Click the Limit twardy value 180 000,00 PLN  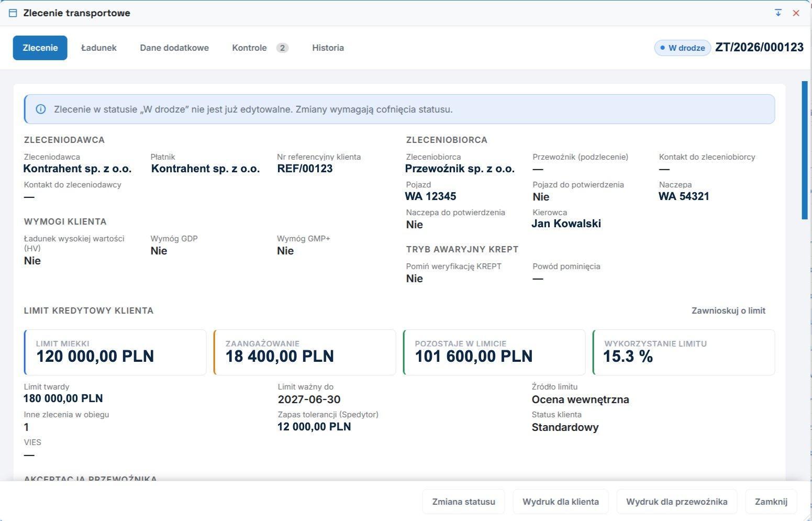[x=63, y=398]
